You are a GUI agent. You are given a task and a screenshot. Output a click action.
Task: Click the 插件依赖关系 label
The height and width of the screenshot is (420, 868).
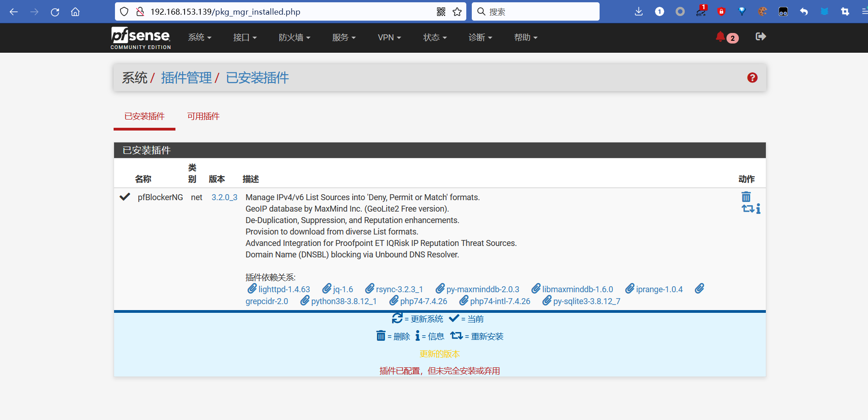point(271,278)
